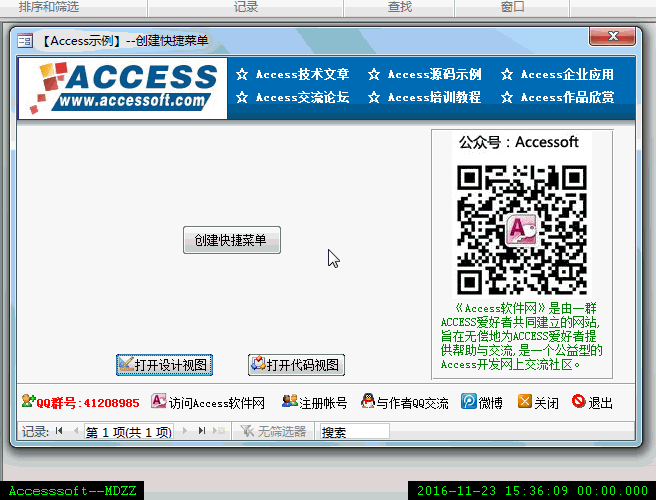The width and height of the screenshot is (656, 500).
Task: Click the 创建快捷菜单 button
Action: tap(232, 240)
